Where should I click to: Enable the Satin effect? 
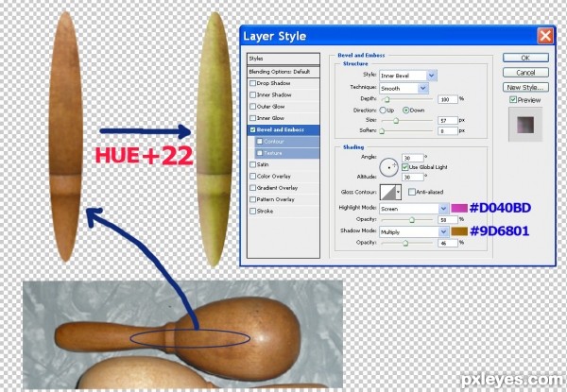tap(252, 164)
